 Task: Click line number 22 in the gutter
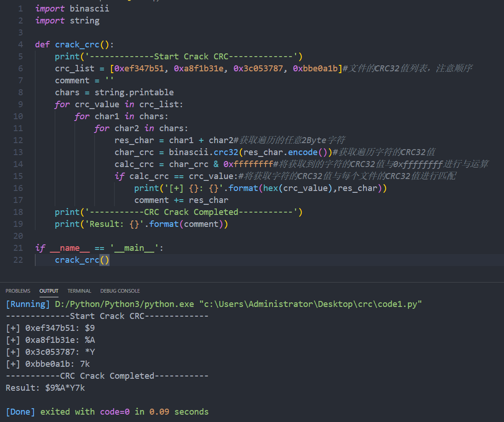[x=18, y=260]
